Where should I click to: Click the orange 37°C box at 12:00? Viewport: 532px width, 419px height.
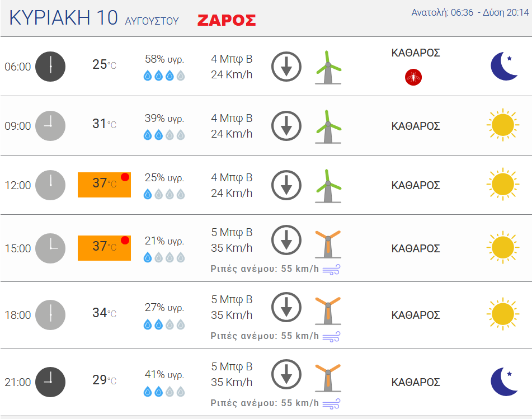tap(104, 185)
